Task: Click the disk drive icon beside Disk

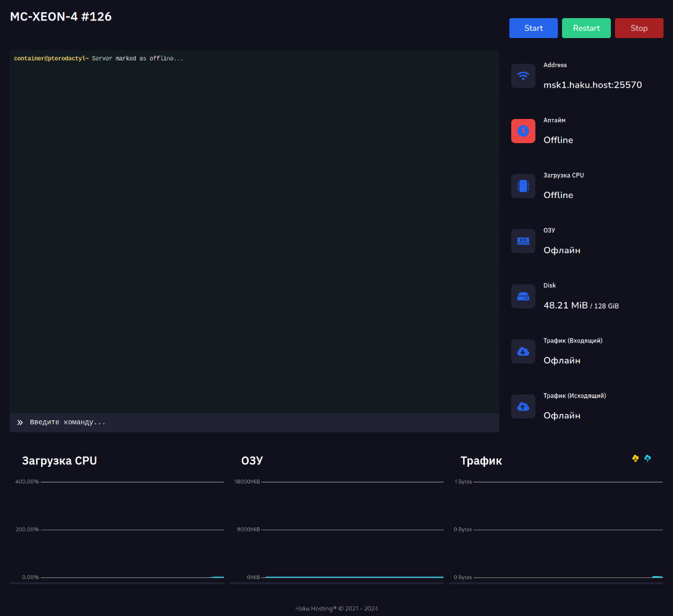Action: [x=523, y=297]
